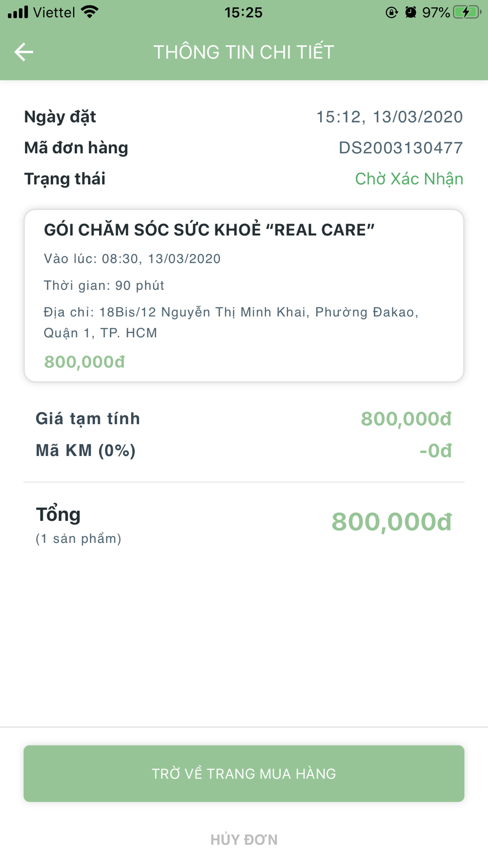Tap the alarm clock status icon
Image resolution: width=488 pixels, height=868 pixels.
click(x=411, y=12)
